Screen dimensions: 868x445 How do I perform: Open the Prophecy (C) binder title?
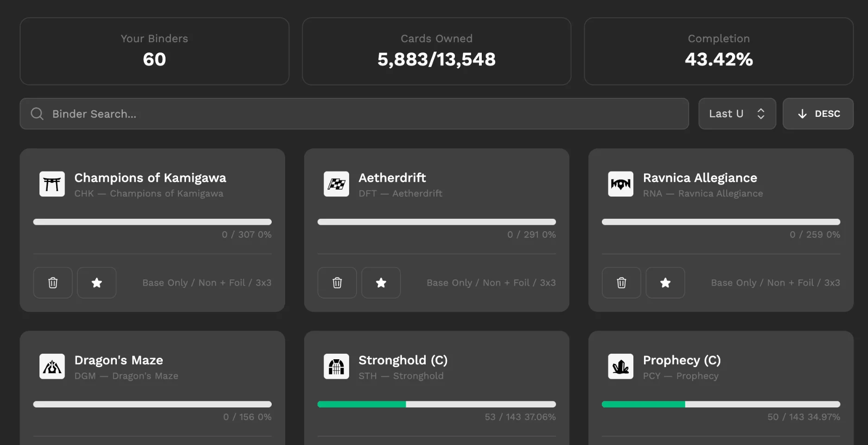tap(682, 360)
